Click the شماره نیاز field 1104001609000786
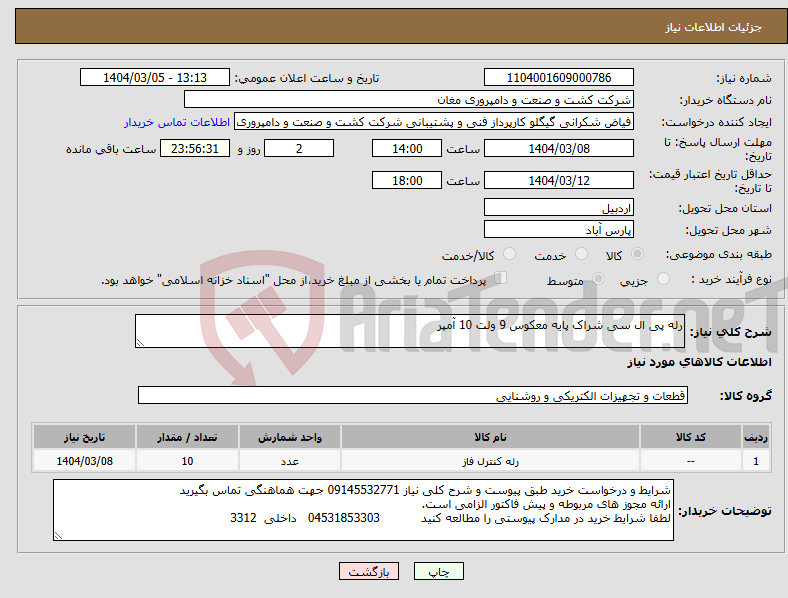 [x=558, y=77]
